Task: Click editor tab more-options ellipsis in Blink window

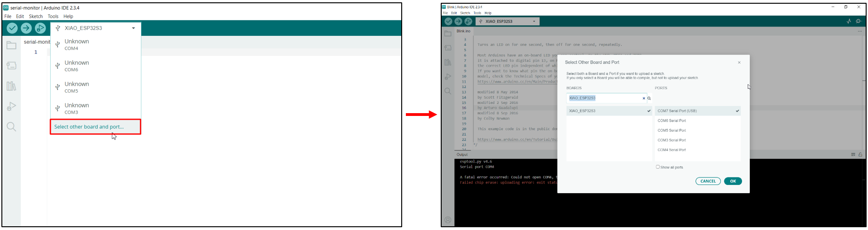Action: coord(861,31)
